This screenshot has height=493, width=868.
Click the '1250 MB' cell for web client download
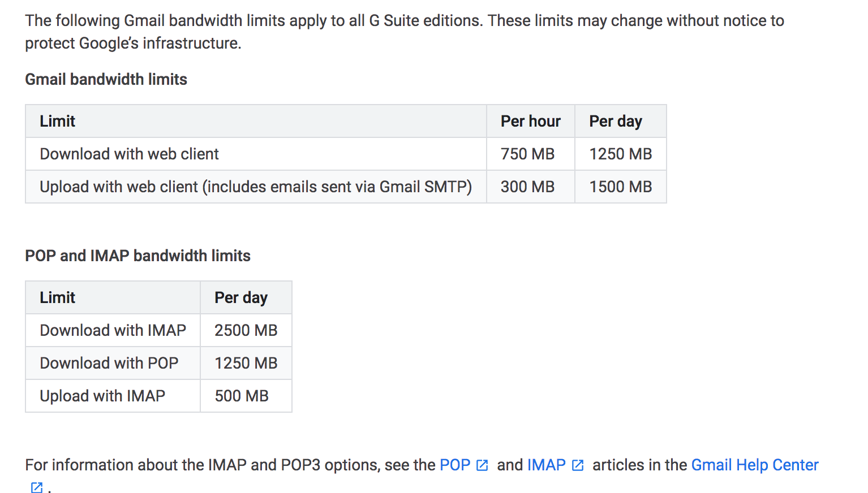[621, 154]
